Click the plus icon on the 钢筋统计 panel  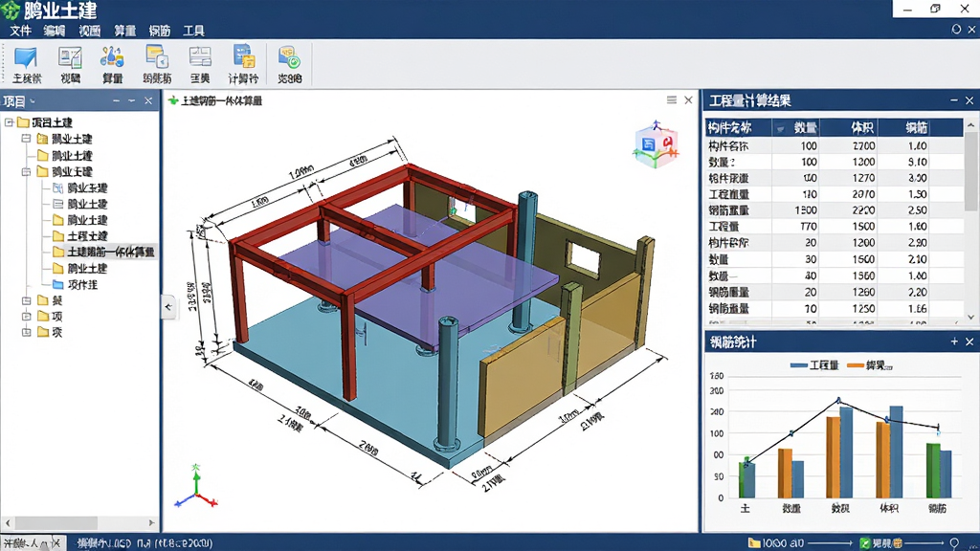tap(954, 342)
